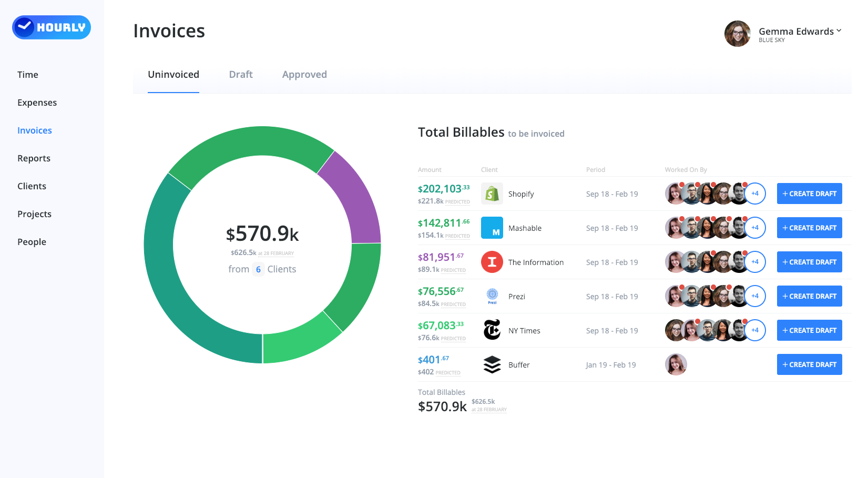Click the Shopify client logo

tap(492, 194)
